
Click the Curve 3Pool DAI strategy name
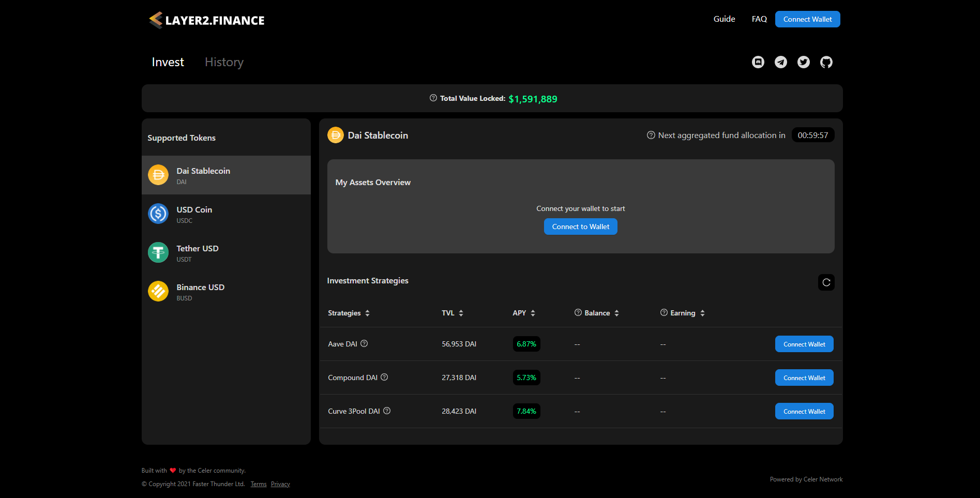coord(354,411)
